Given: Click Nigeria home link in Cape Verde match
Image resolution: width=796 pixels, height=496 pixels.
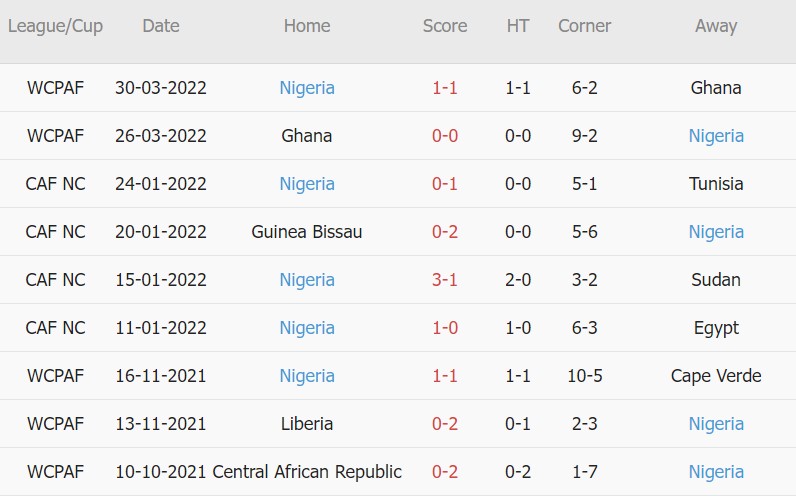Looking at the screenshot, I should pyautogui.click(x=307, y=376).
